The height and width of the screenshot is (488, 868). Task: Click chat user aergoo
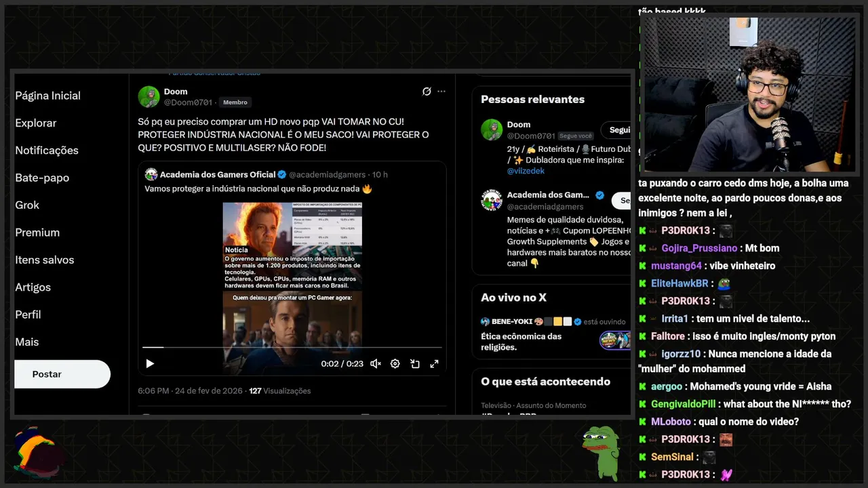667,386
